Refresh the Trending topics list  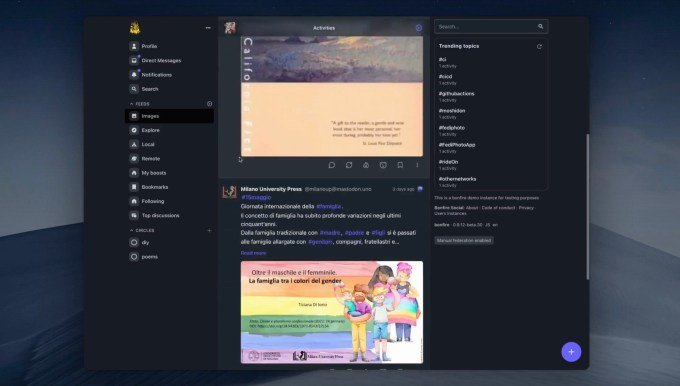pyautogui.click(x=539, y=46)
